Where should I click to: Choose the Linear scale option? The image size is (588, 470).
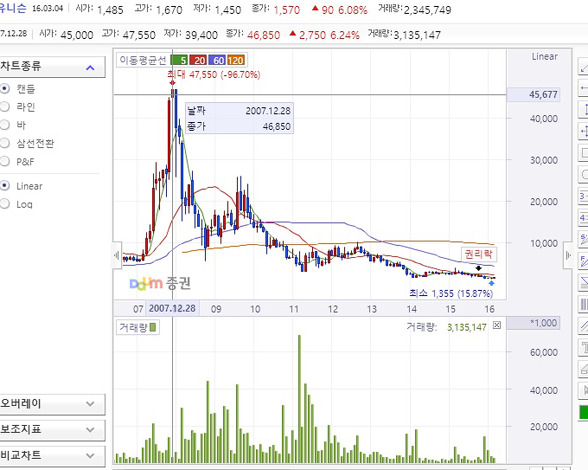coord(5,186)
